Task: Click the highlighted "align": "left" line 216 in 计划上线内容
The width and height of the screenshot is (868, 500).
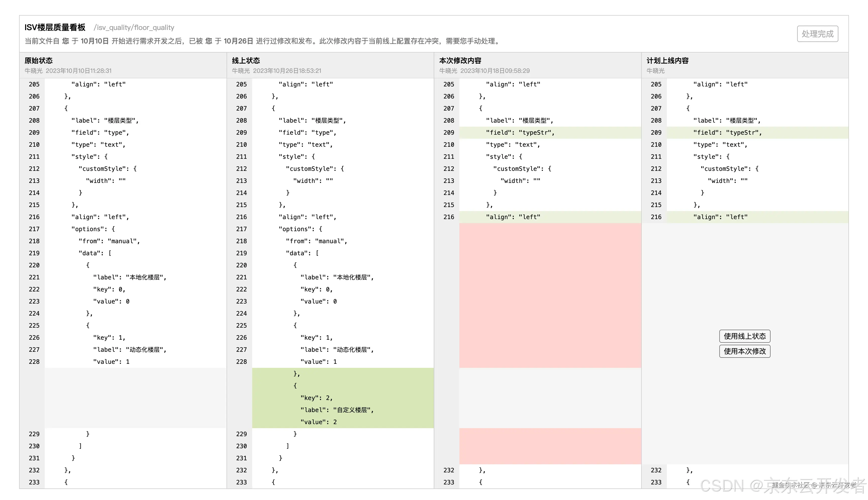Action: (720, 217)
